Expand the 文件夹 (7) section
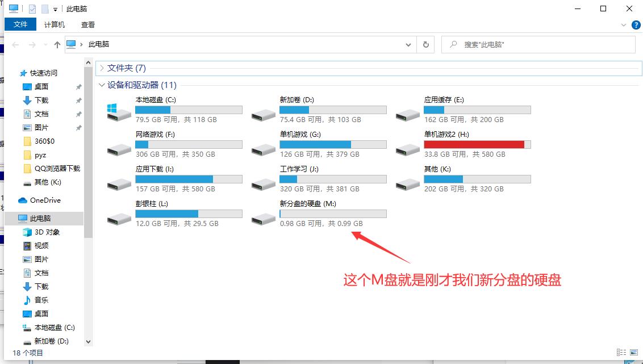Image resolution: width=643 pixels, height=364 pixels. (x=101, y=68)
